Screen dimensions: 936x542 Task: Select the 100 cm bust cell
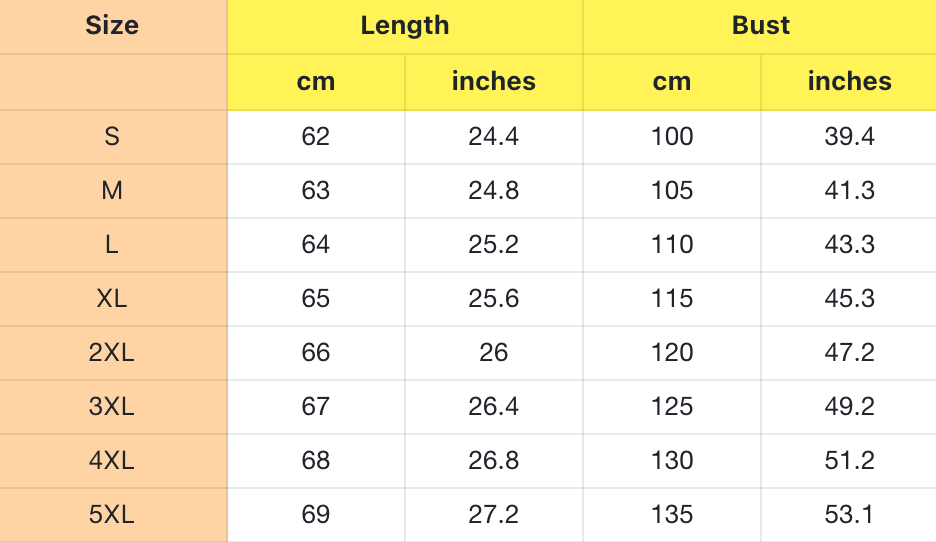click(672, 137)
